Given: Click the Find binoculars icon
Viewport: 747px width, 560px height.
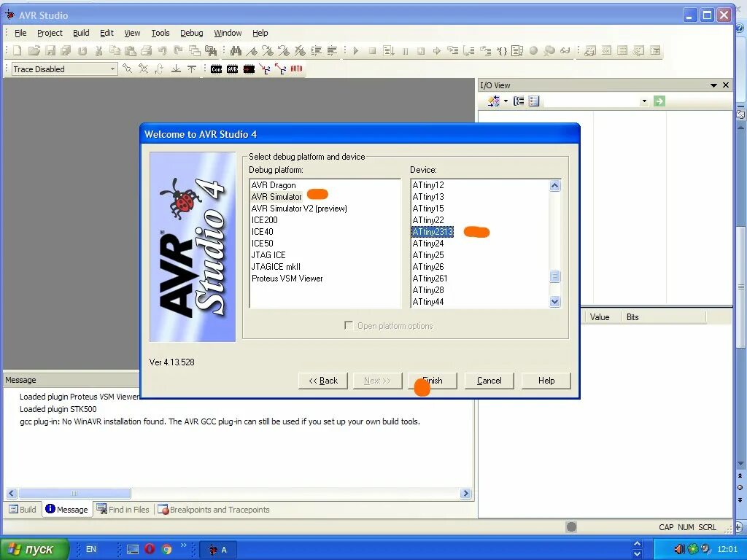Looking at the screenshot, I should click(236, 50).
